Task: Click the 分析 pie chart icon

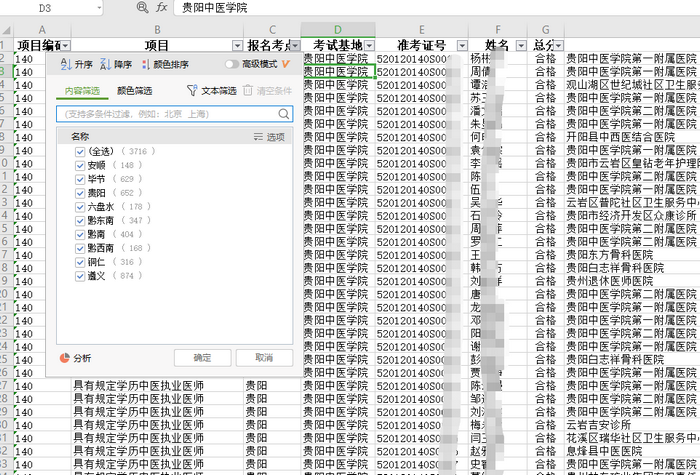Action: [x=65, y=357]
